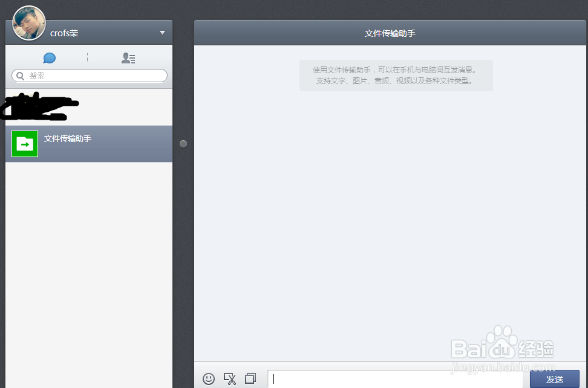Select the contacts list icon
Viewport: 588px width, 388px height.
128,58
